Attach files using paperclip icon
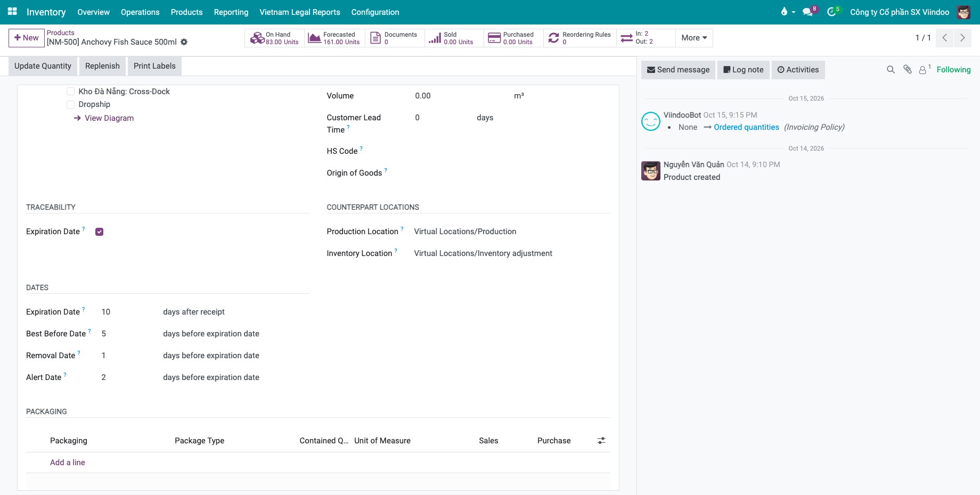 tap(908, 70)
